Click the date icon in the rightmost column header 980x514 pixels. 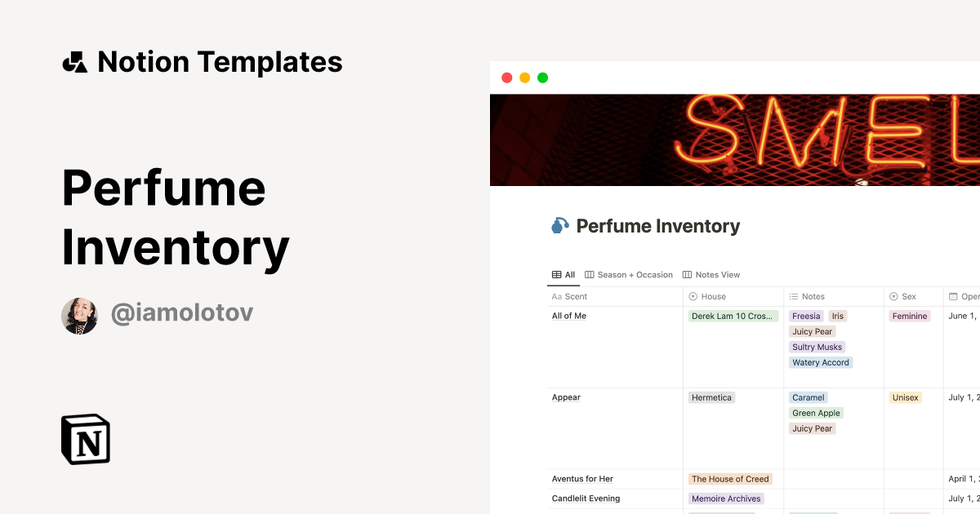point(952,296)
